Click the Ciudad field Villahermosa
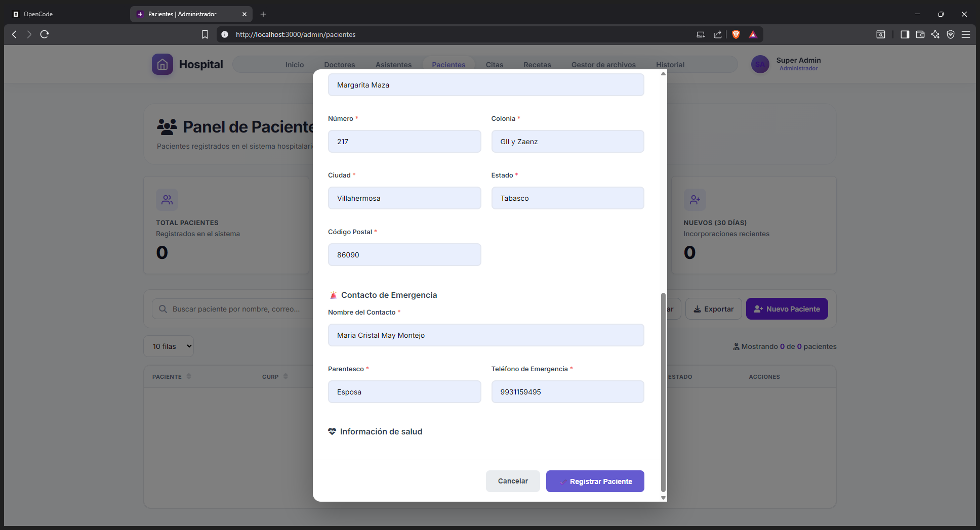The image size is (980, 530). point(404,198)
